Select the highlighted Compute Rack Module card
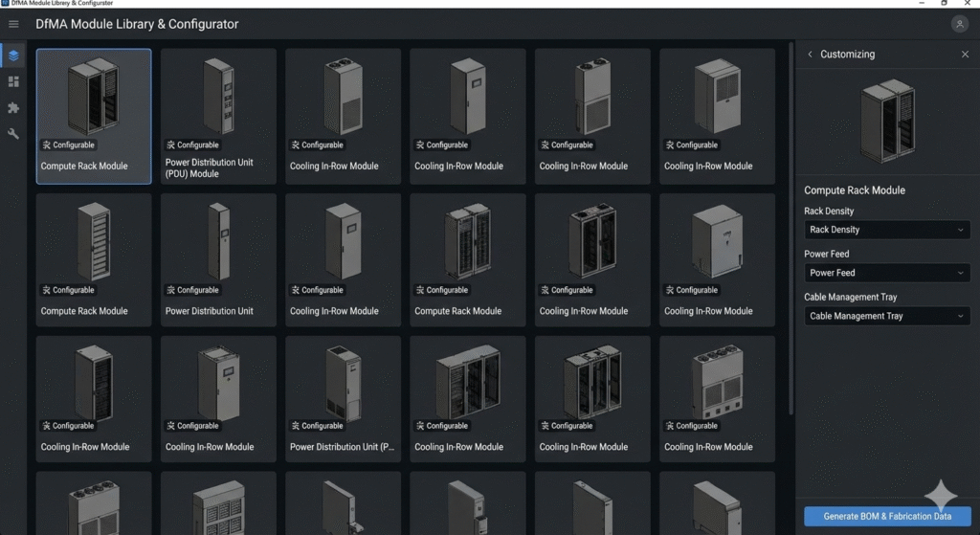 [94, 116]
